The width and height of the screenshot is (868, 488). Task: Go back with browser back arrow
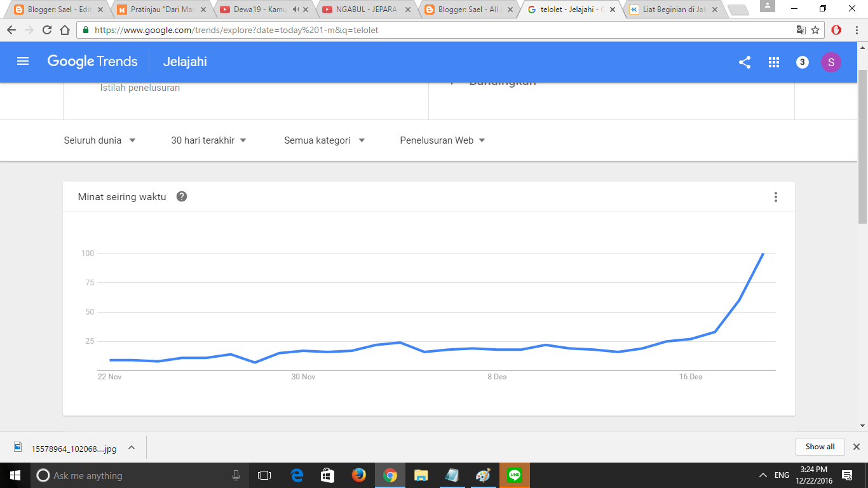pyautogui.click(x=11, y=30)
